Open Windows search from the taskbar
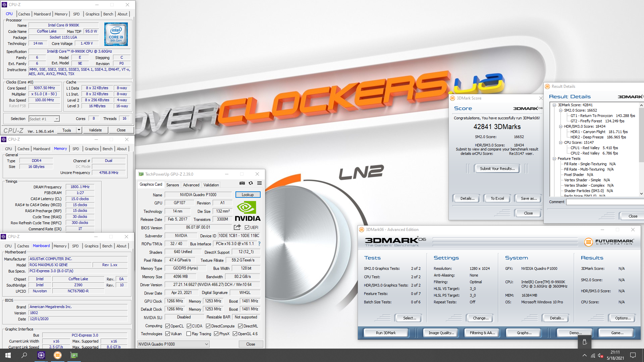 [x=24, y=355]
